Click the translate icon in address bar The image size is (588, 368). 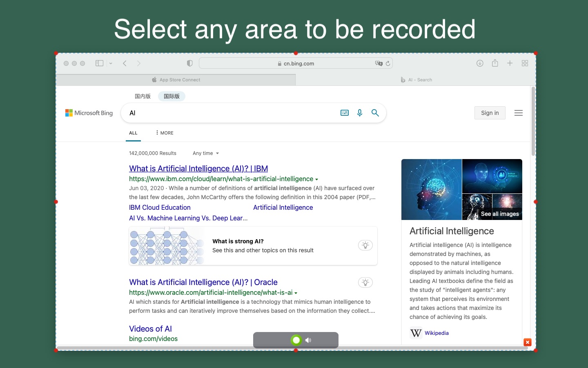pyautogui.click(x=379, y=63)
